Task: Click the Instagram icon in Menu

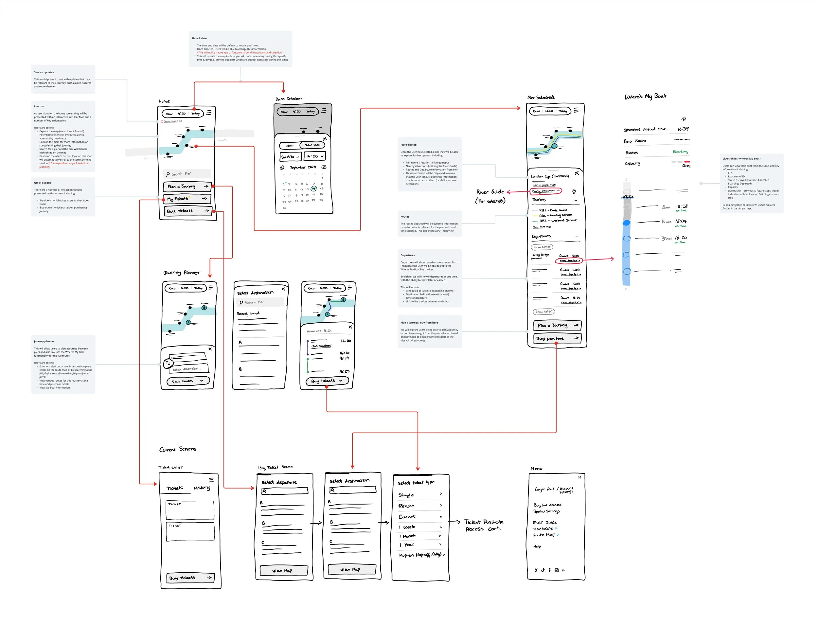Action: 556,570
